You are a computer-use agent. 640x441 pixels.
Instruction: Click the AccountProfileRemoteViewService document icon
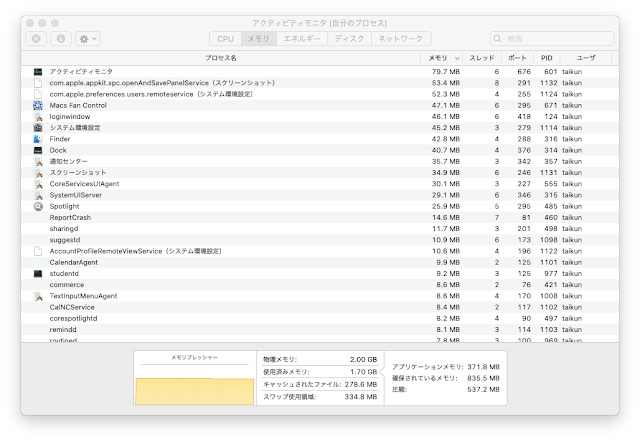pyautogui.click(x=38, y=251)
